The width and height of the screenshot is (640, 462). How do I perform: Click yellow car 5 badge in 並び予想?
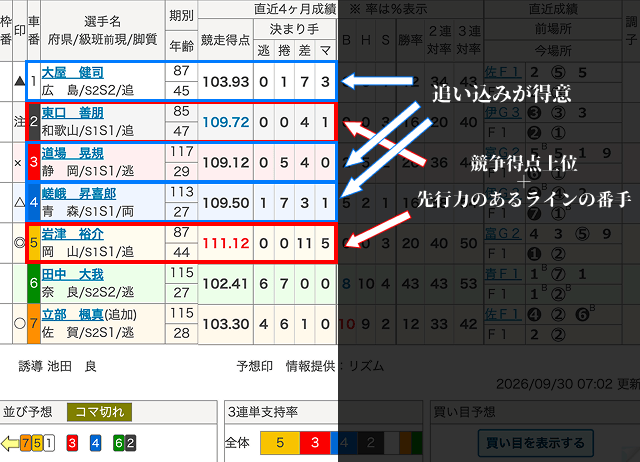37,443
